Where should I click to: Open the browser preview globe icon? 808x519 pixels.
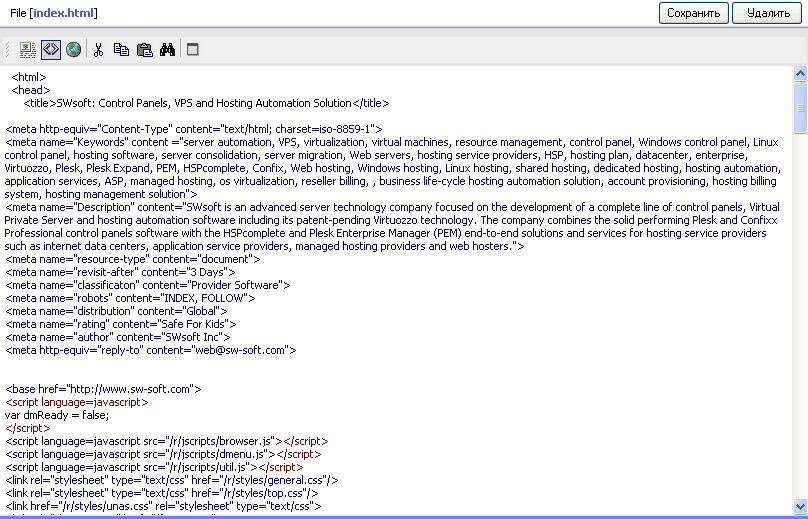tap(73, 49)
